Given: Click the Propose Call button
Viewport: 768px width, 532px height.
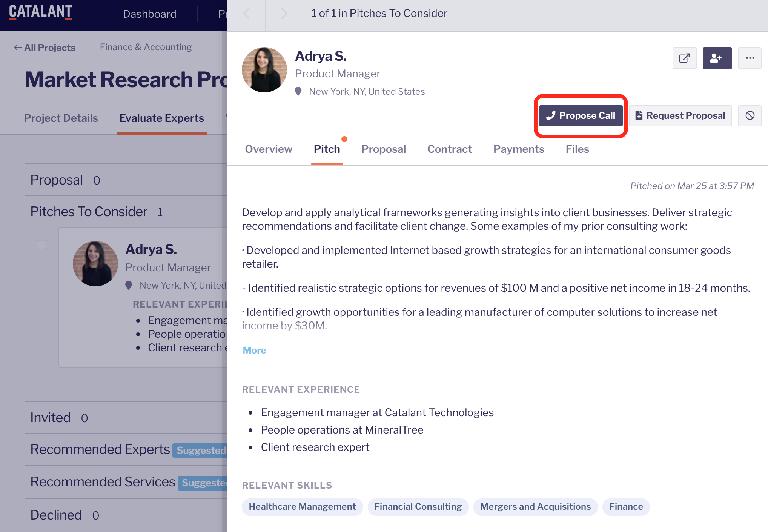Looking at the screenshot, I should (581, 115).
